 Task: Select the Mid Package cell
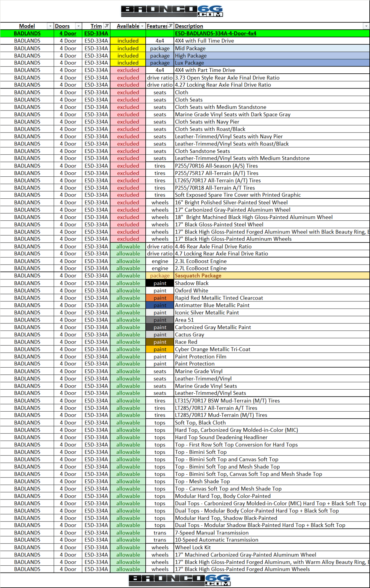[272, 48]
